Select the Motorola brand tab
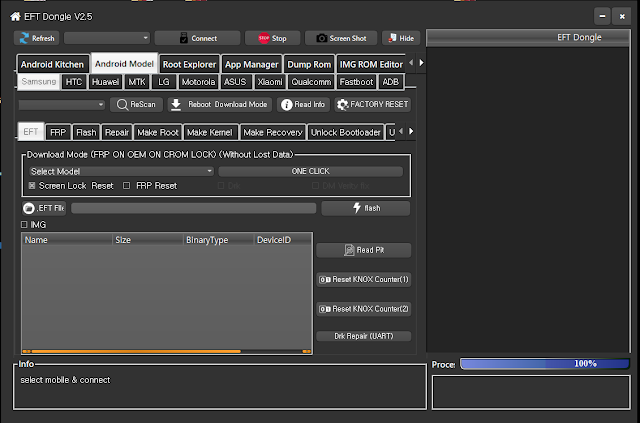Viewport: 640px width, 423px height. (x=198, y=82)
